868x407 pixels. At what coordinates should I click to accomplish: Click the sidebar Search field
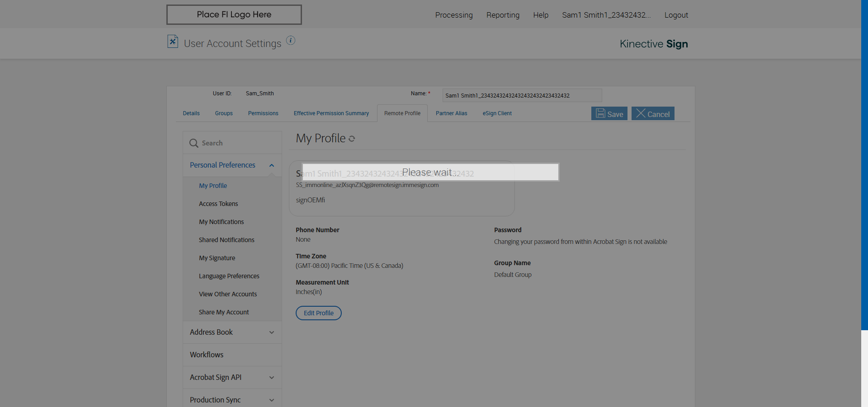[232, 143]
